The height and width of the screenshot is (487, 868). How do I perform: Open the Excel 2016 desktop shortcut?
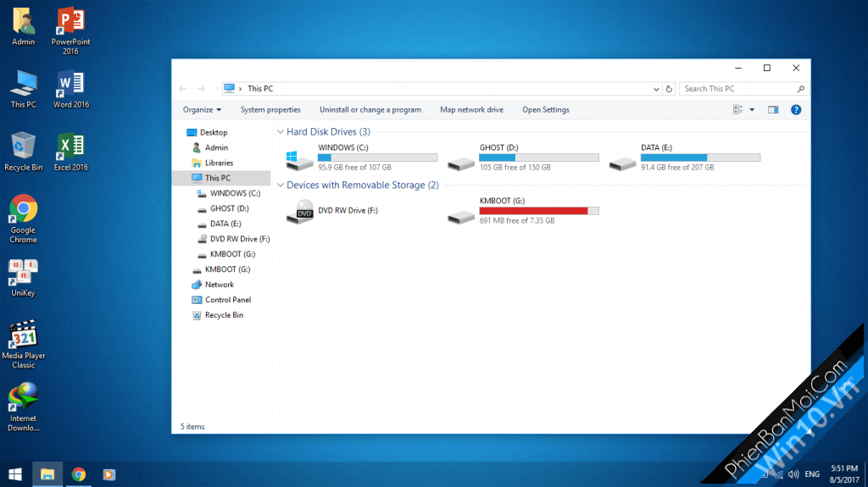point(71,152)
